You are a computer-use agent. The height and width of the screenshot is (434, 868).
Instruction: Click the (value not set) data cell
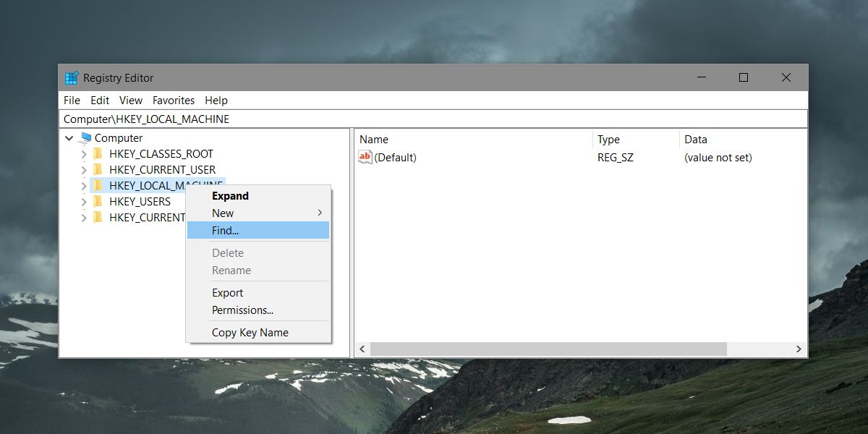tap(718, 157)
